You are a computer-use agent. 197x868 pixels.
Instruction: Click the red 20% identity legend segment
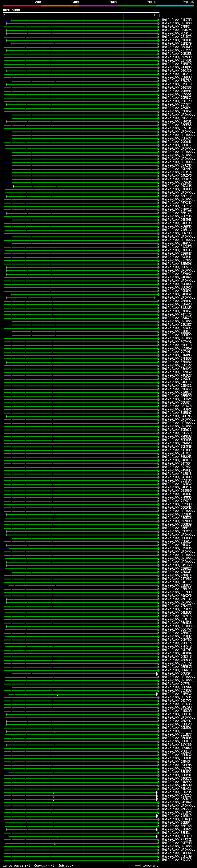22,6
